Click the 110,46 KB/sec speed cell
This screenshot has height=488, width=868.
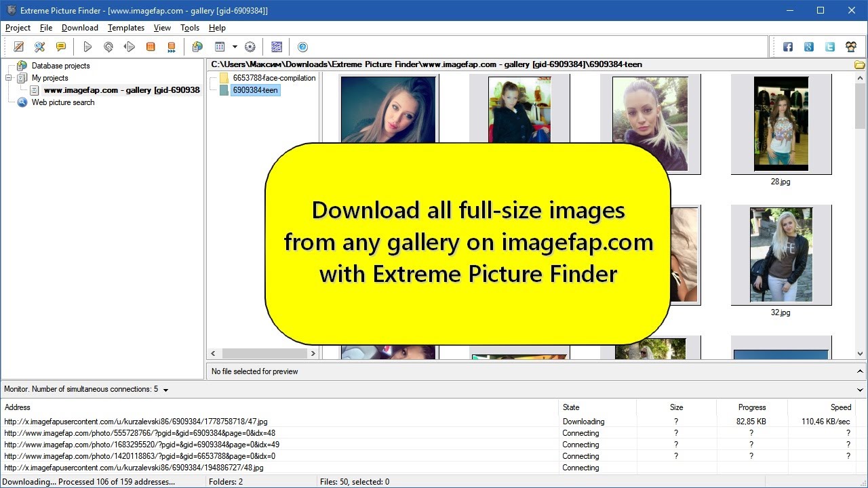click(826, 422)
